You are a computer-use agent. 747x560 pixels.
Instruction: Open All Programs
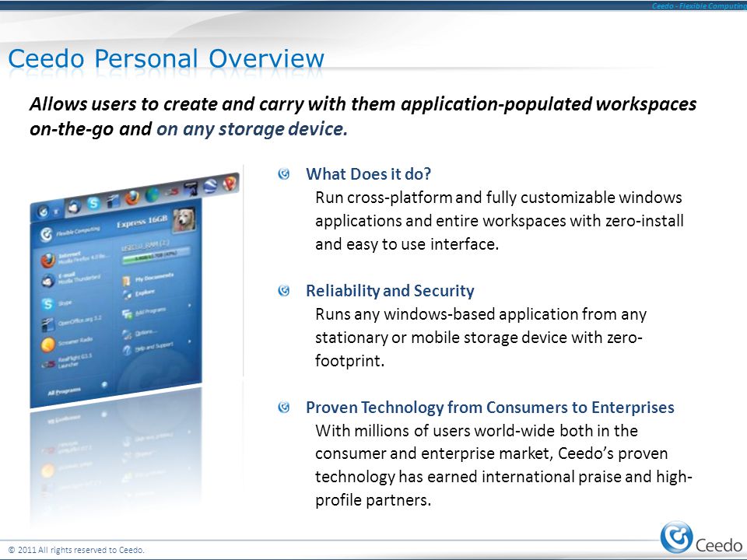pos(65,391)
